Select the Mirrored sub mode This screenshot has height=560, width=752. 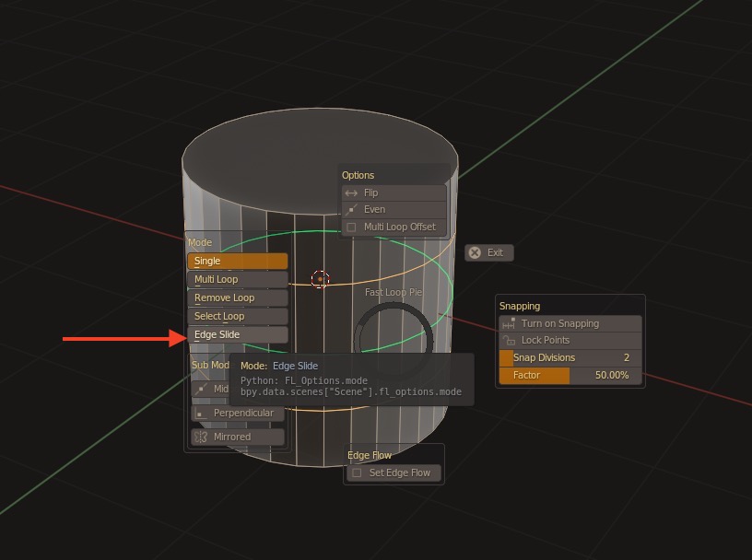(x=238, y=437)
